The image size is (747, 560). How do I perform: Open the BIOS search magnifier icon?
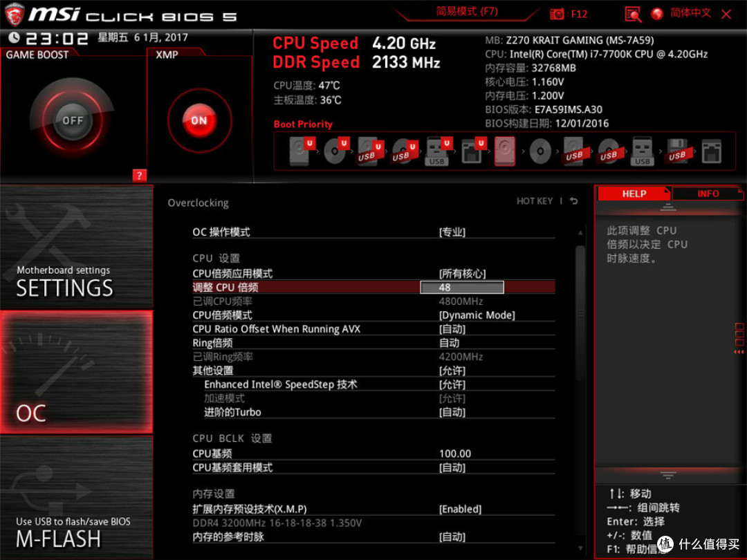coord(633,15)
